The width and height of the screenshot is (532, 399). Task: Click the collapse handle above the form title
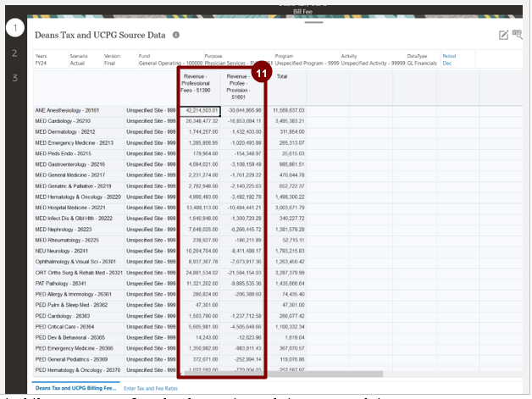313,22
